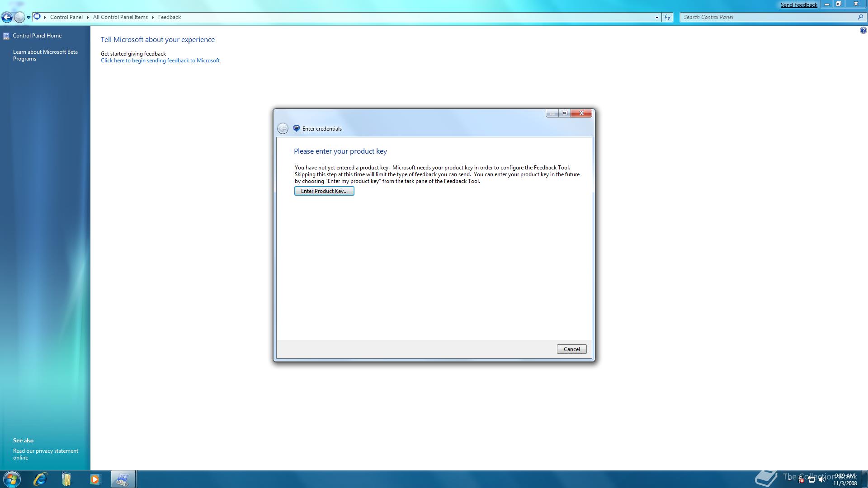The height and width of the screenshot is (488, 868).
Task: Click here to begin sending feedback link
Action: pyautogui.click(x=160, y=61)
